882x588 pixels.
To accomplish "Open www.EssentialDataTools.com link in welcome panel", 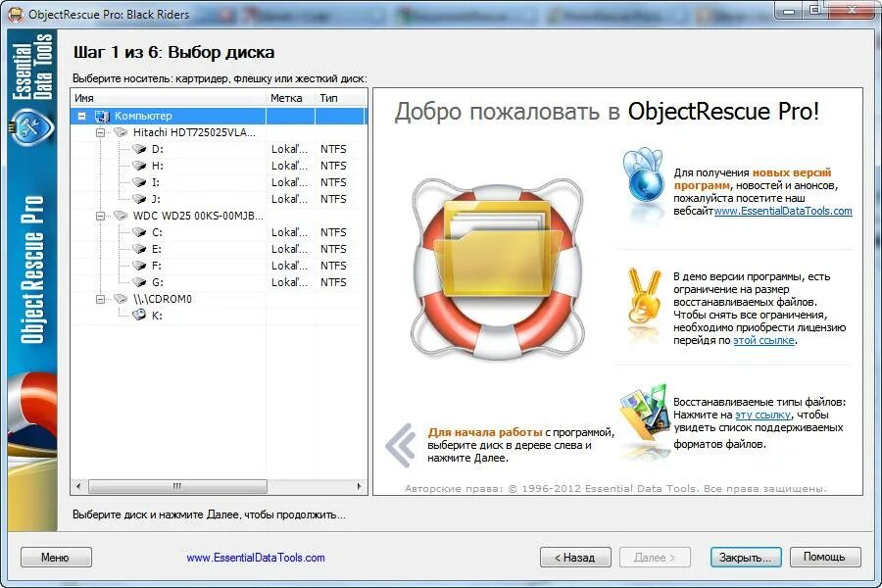I will (783, 211).
